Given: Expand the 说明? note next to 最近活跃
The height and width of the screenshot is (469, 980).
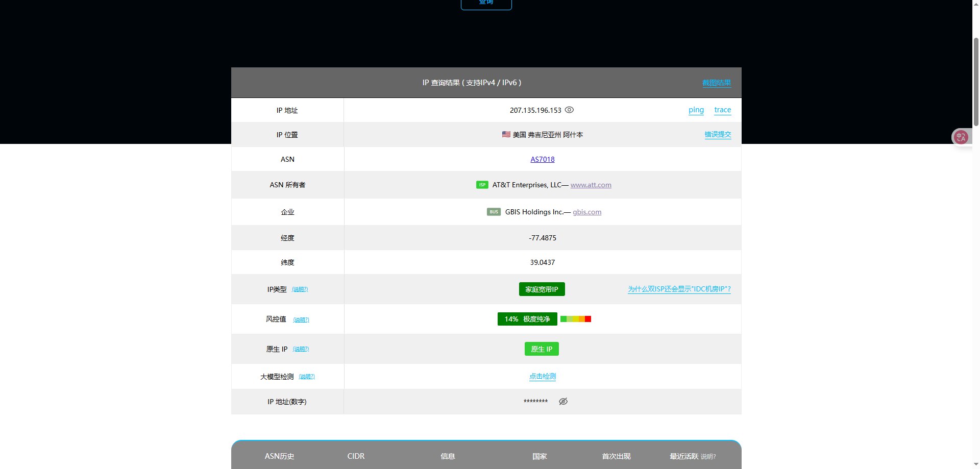Looking at the screenshot, I should tap(708, 456).
